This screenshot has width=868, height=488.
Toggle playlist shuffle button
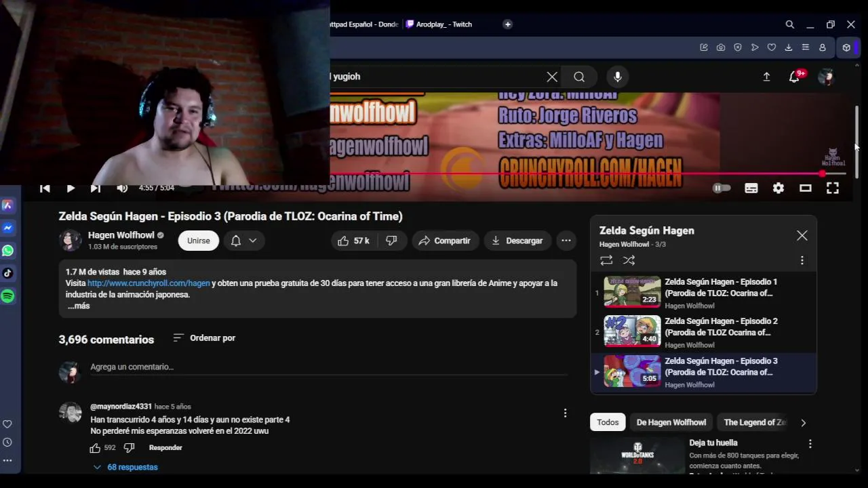pyautogui.click(x=629, y=260)
